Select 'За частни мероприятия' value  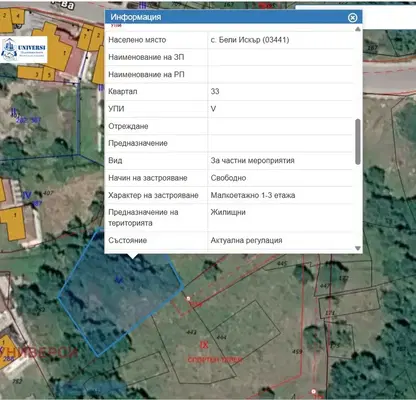(252, 161)
